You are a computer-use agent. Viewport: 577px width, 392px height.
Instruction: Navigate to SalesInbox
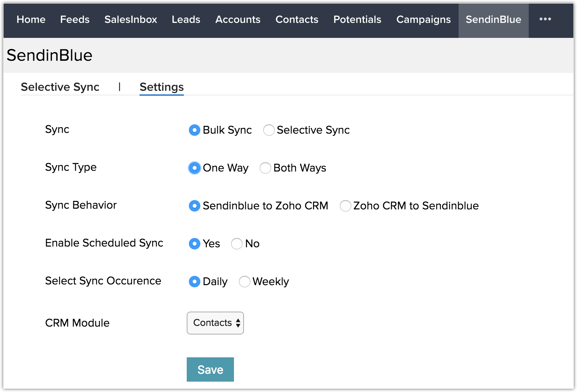pyautogui.click(x=131, y=19)
